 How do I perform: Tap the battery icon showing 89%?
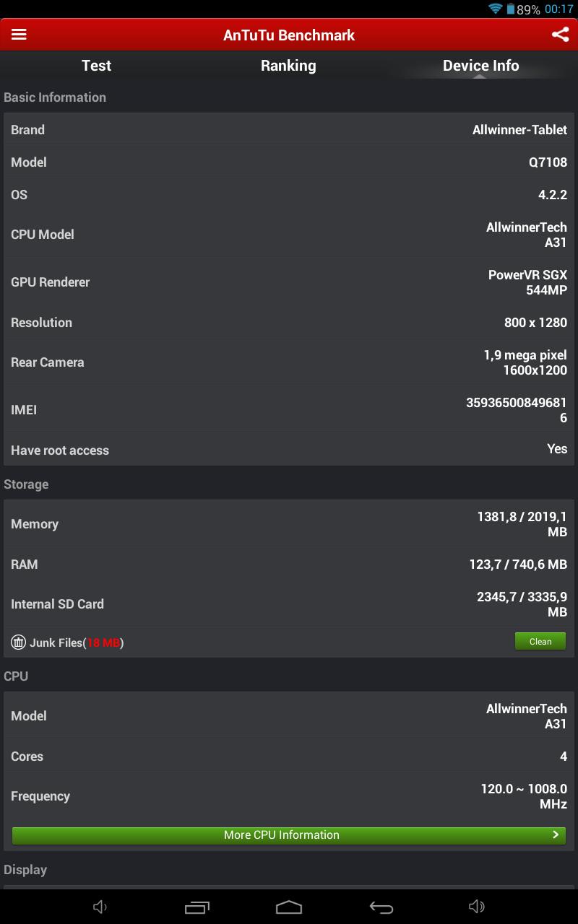511,9
